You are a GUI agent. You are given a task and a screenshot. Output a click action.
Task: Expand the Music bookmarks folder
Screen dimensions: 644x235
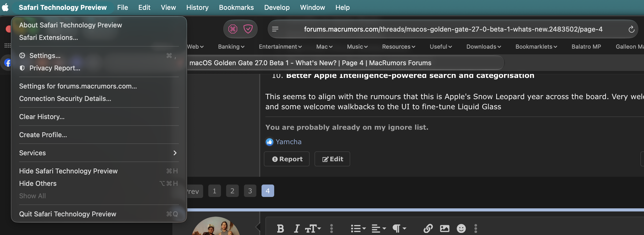pyautogui.click(x=357, y=47)
